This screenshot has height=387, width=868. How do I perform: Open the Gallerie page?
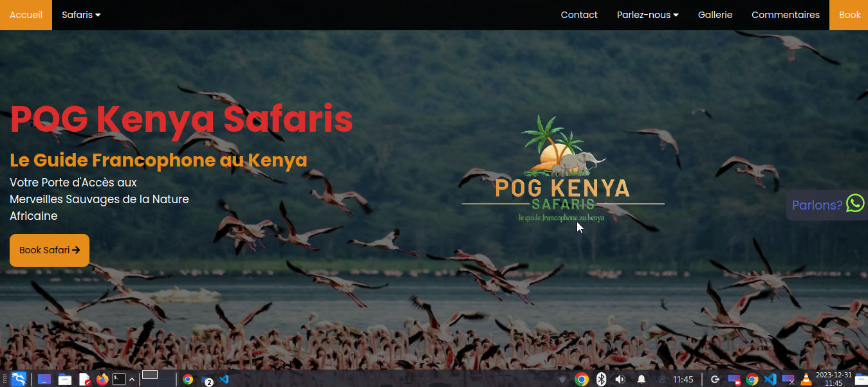pos(716,15)
